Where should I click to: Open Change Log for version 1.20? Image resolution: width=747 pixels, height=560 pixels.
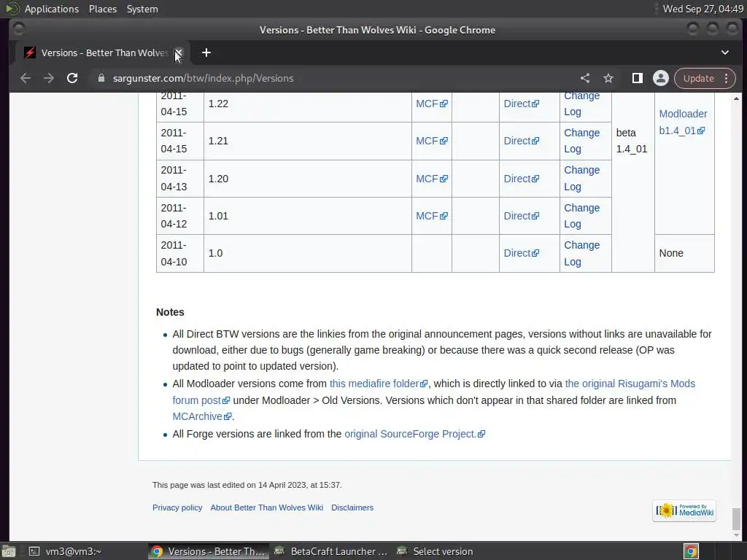coord(581,179)
